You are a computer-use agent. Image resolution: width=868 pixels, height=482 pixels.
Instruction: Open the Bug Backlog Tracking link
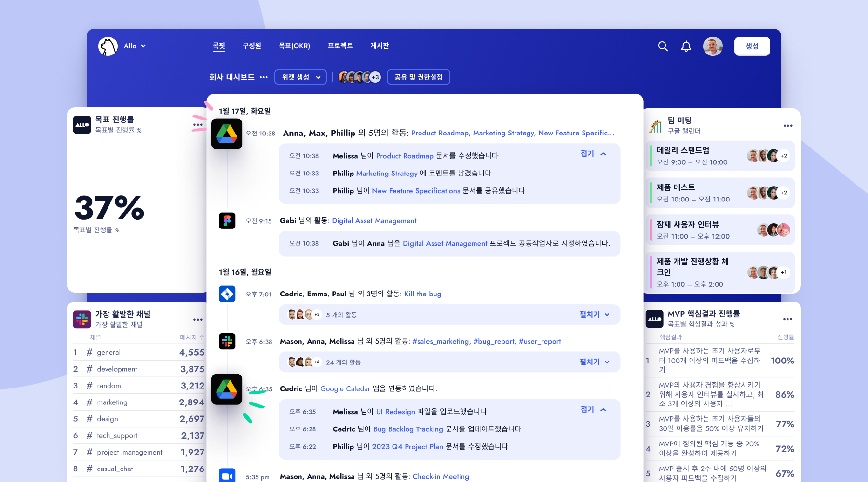[408, 429]
